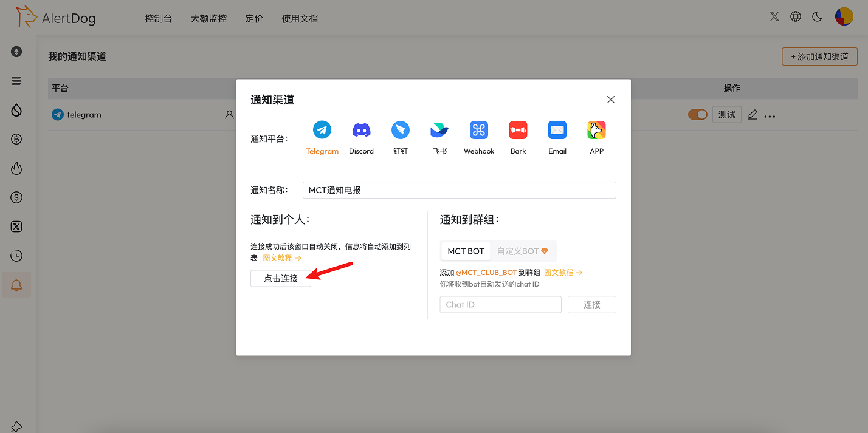Select the Webhook notification platform
The image size is (868, 433).
[478, 129]
